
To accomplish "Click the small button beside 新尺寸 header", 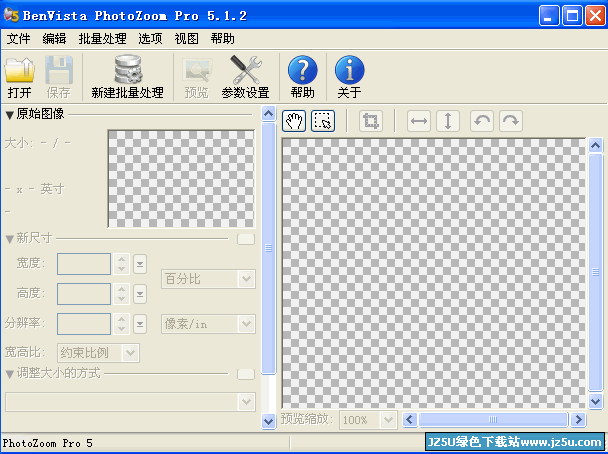I will click(246, 239).
